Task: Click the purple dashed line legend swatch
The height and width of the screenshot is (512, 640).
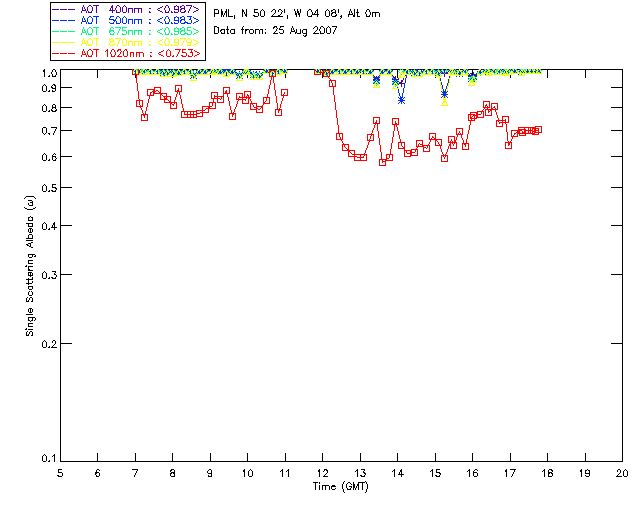Action: point(64,9)
